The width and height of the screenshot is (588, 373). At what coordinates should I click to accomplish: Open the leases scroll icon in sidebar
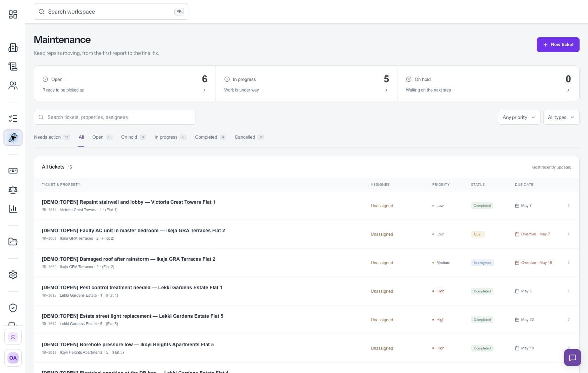coord(13,67)
